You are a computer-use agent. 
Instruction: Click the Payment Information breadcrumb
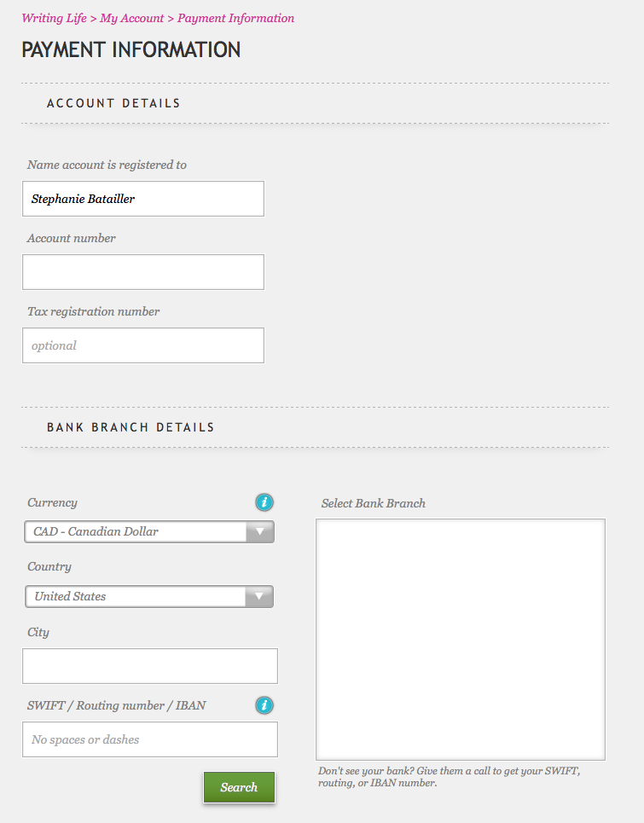[235, 19]
